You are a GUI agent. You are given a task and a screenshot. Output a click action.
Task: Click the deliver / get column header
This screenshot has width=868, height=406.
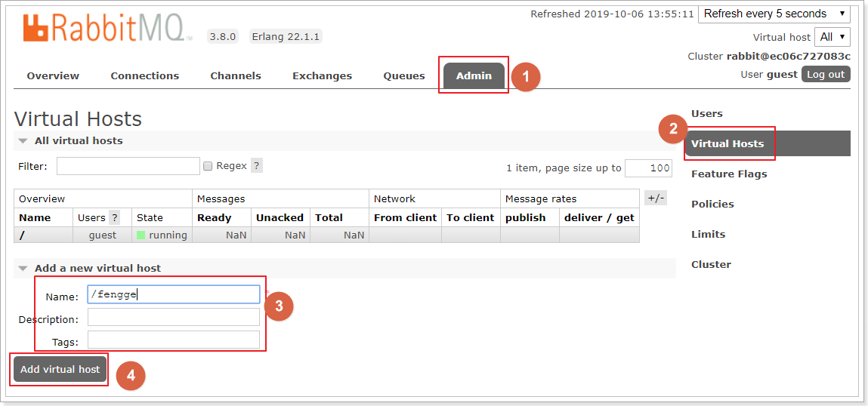[599, 217]
